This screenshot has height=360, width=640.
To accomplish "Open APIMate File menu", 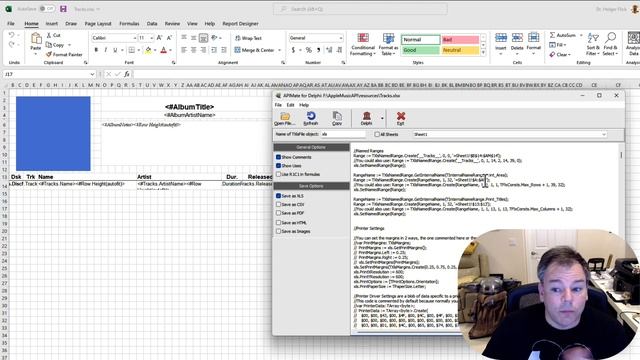I will pyautogui.click(x=278, y=105).
